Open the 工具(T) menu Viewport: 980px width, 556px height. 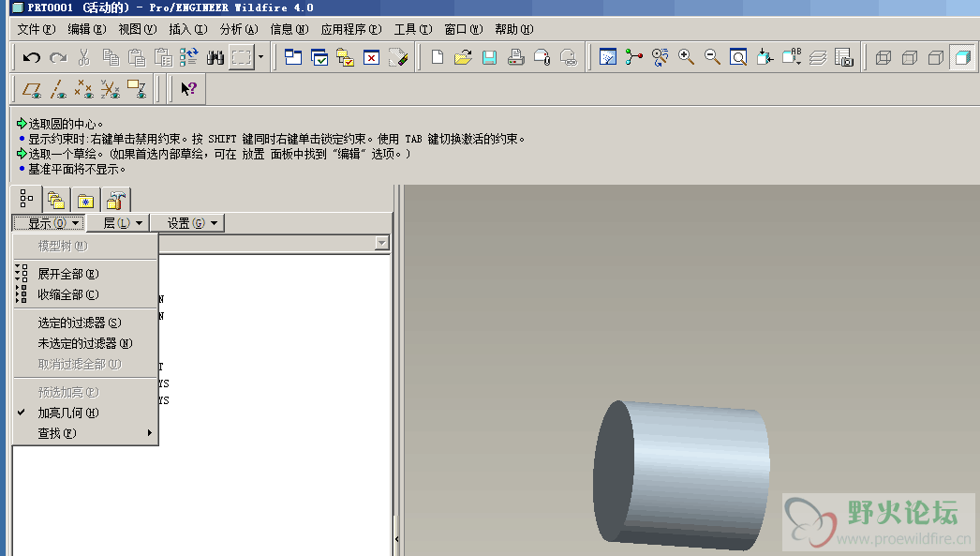click(413, 29)
